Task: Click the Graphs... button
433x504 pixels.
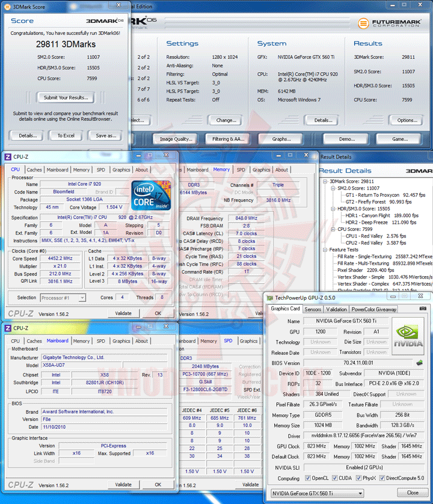Action: click(281, 139)
